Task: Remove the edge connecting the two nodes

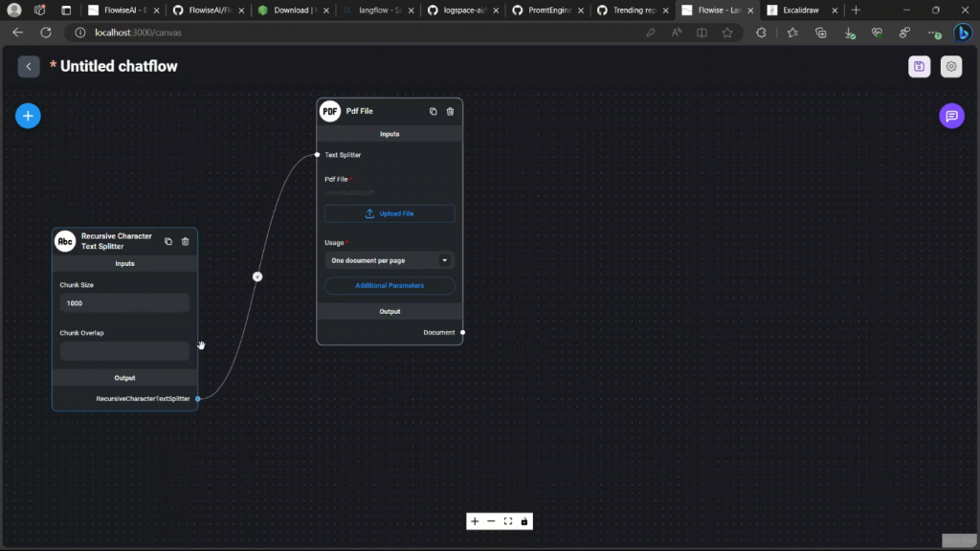Action: (x=257, y=276)
